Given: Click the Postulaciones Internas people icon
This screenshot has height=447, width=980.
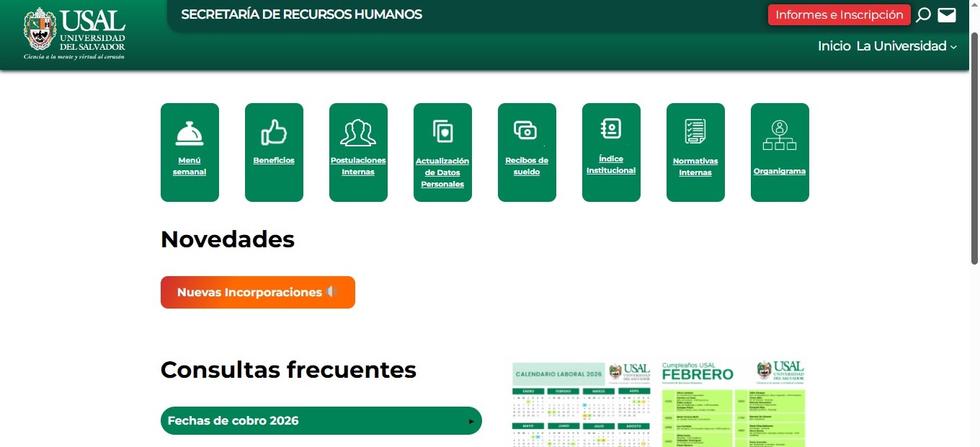Looking at the screenshot, I should (x=358, y=133).
